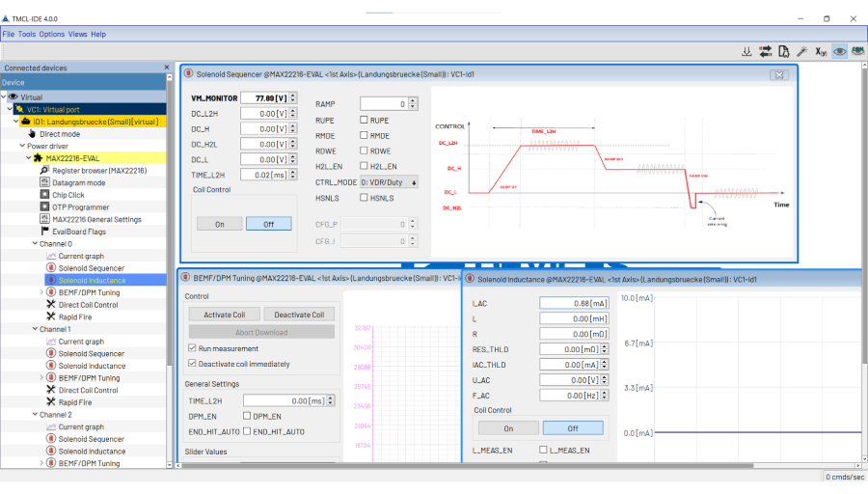
Task: Enable the L_MEAS_EN checkbox
Action: tap(543, 450)
